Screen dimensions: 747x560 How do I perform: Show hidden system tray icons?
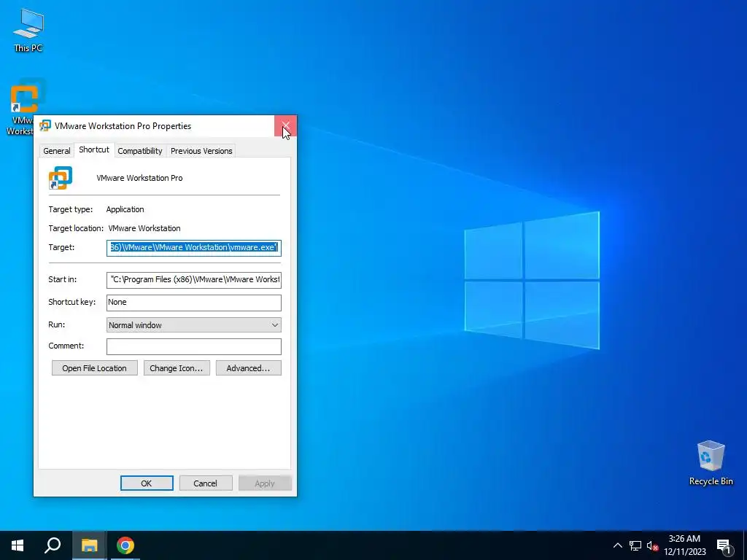(x=617, y=545)
